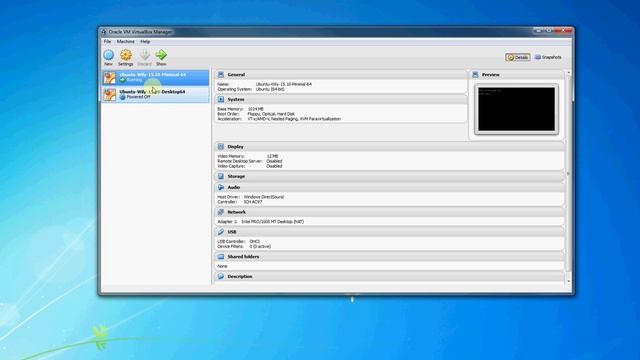Screen dimensions: 640x360
Task: Click the green Running status icon
Action: point(122,80)
